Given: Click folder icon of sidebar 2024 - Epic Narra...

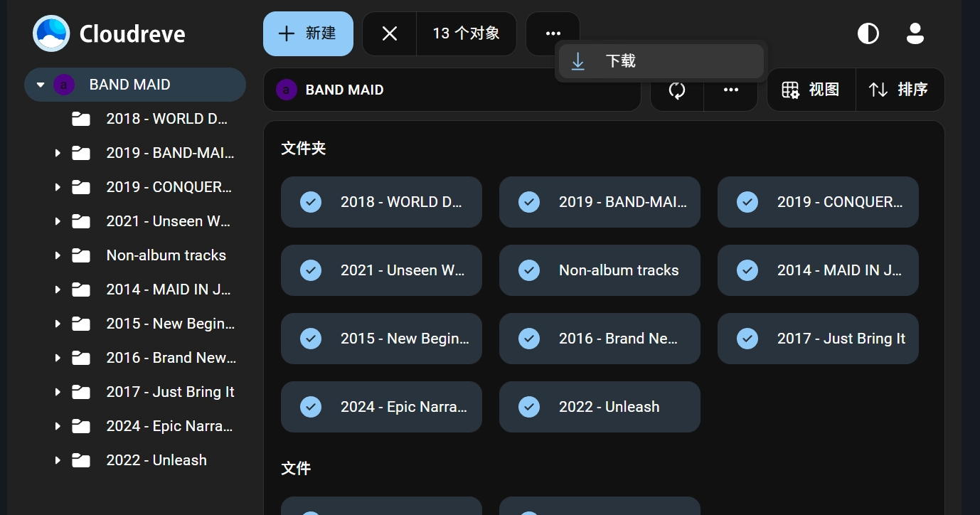Looking at the screenshot, I should [81, 426].
